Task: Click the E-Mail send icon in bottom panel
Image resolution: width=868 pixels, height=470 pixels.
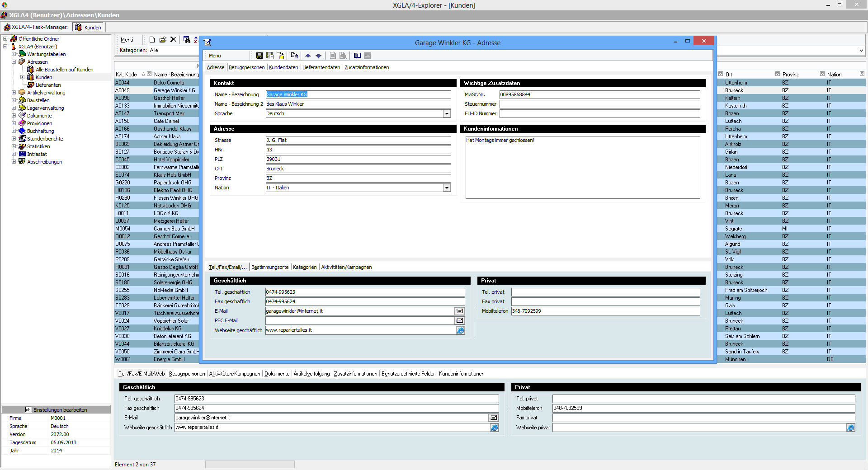Action: (x=494, y=418)
